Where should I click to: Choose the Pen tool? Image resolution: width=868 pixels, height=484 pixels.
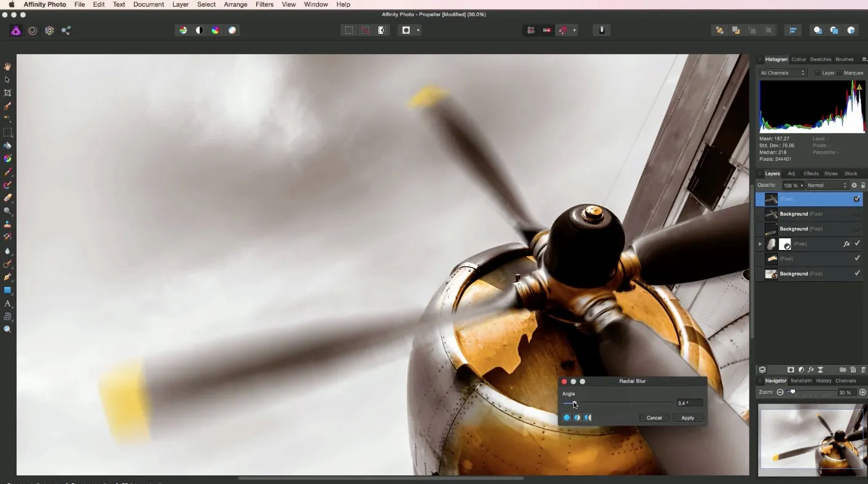(7, 277)
